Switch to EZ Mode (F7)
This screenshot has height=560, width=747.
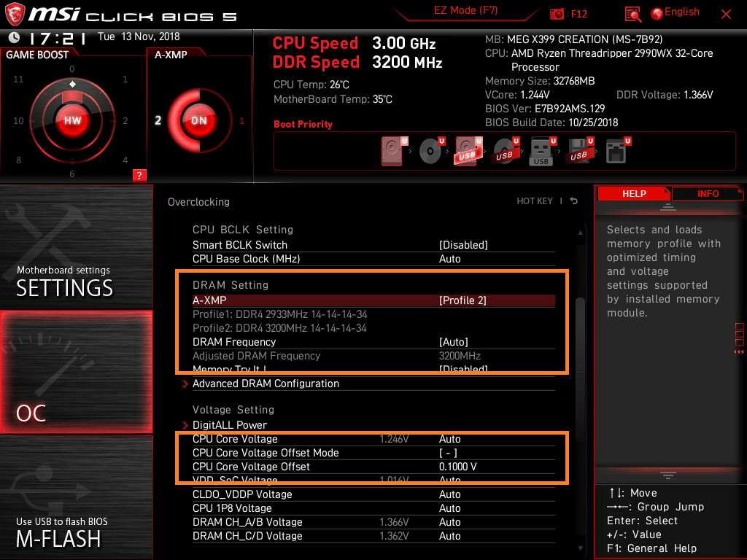pyautogui.click(x=465, y=10)
